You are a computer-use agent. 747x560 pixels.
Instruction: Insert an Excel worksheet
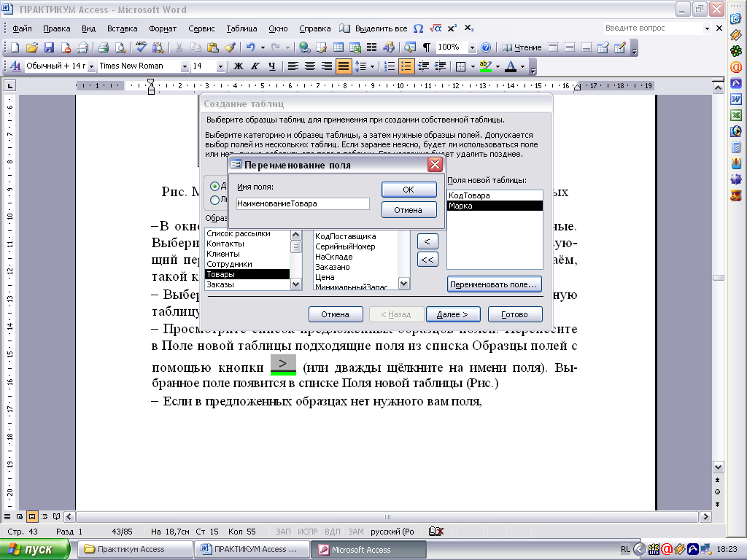click(x=355, y=47)
